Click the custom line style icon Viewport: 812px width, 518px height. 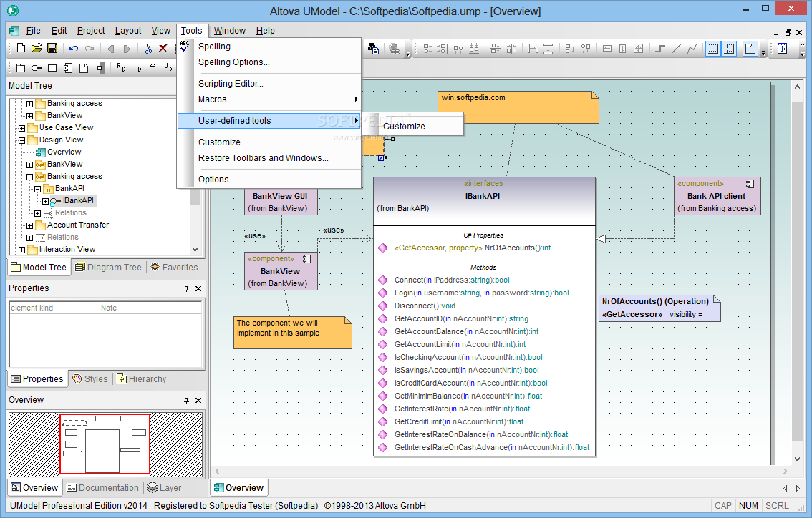point(692,49)
